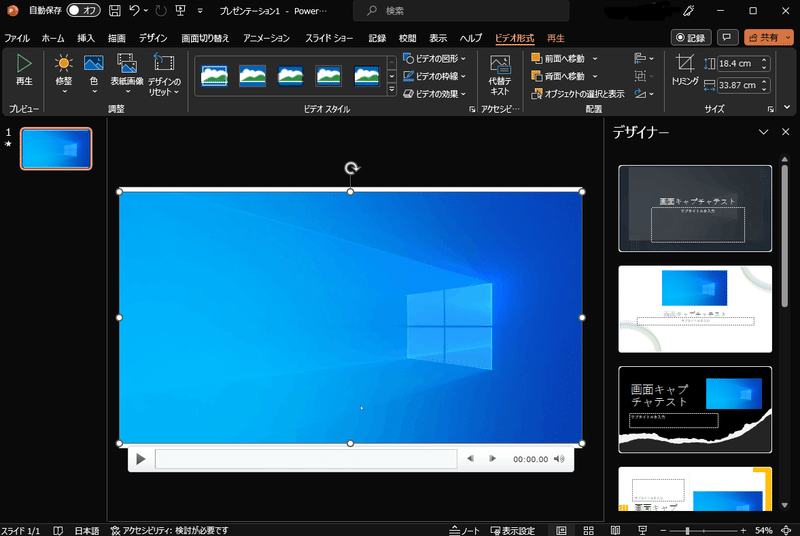Toggle ノート notes pane
The width and height of the screenshot is (800, 536).
464,530
